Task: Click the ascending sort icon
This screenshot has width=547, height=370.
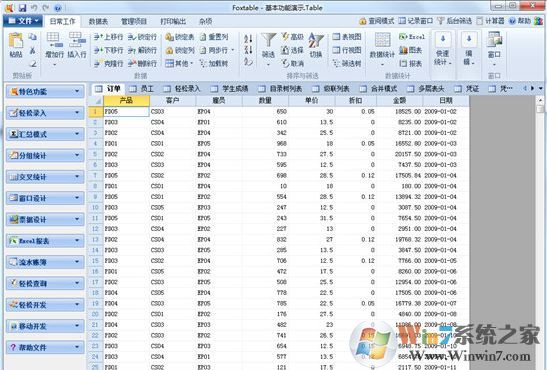Action: 248,38
